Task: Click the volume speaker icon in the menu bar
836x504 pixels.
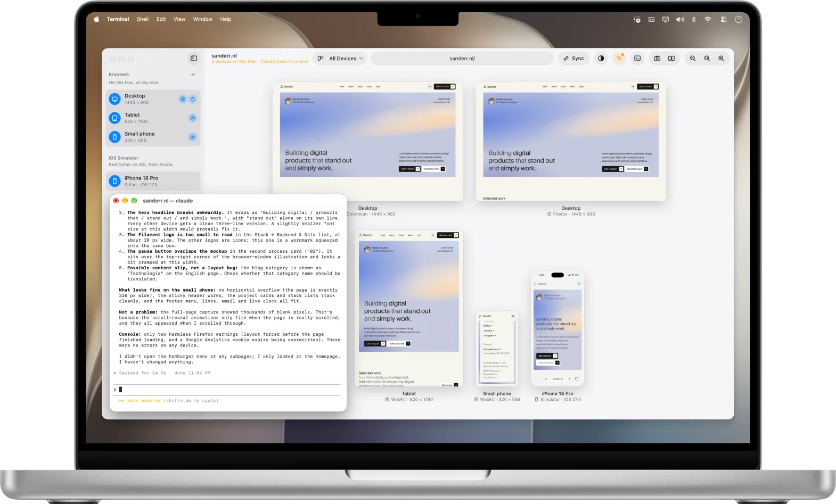Action: click(680, 19)
